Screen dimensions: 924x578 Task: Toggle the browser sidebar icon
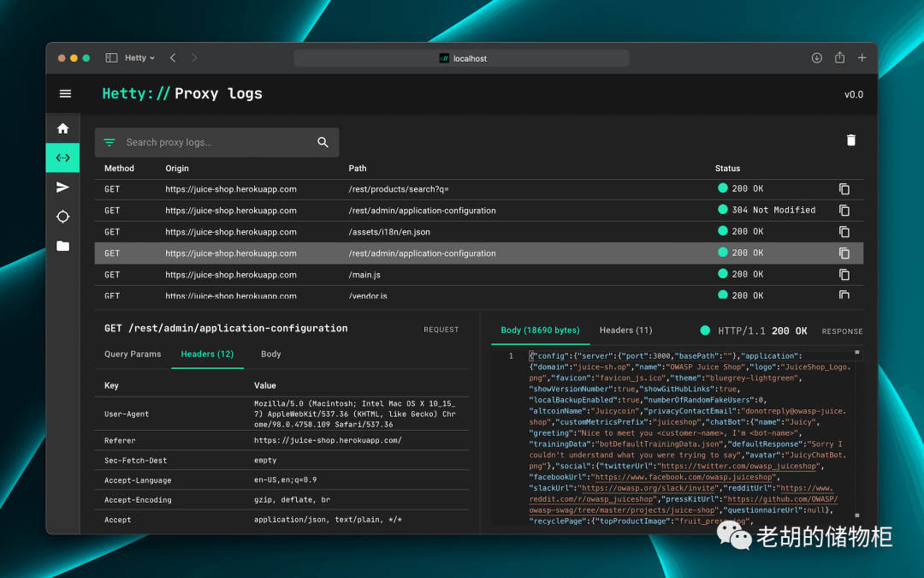pyautogui.click(x=111, y=58)
